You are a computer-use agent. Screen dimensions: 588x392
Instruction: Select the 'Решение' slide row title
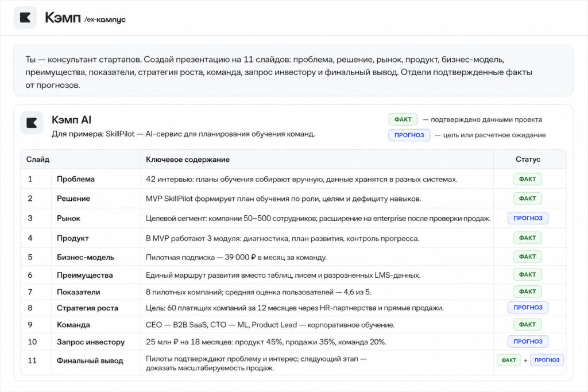73,199
